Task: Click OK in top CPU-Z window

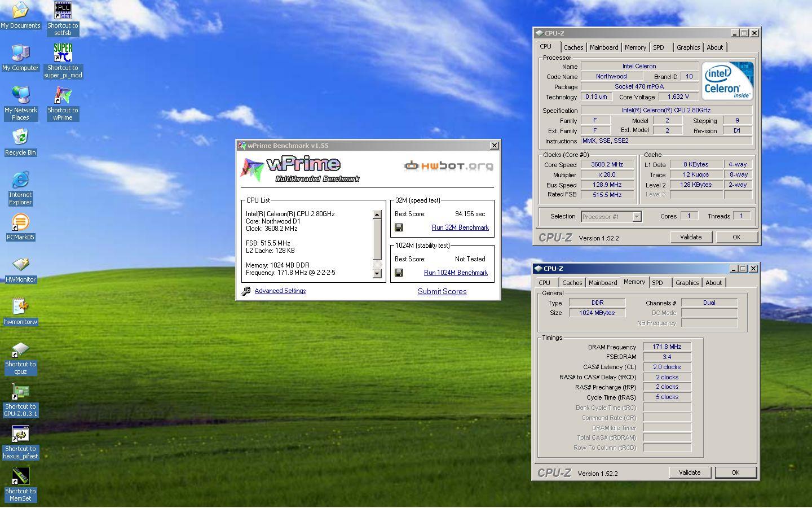Action: [736, 237]
